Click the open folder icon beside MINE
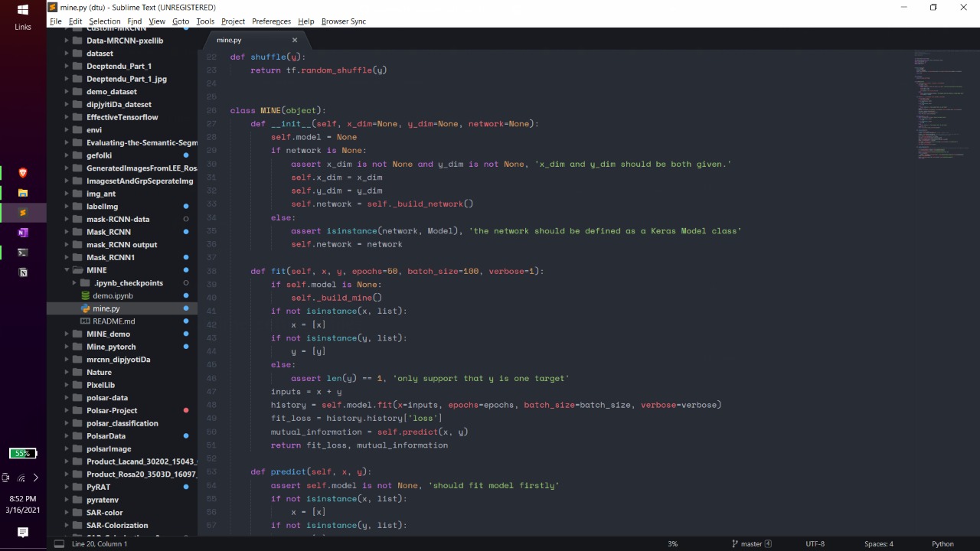Image resolution: width=980 pixels, height=551 pixels. (x=77, y=270)
